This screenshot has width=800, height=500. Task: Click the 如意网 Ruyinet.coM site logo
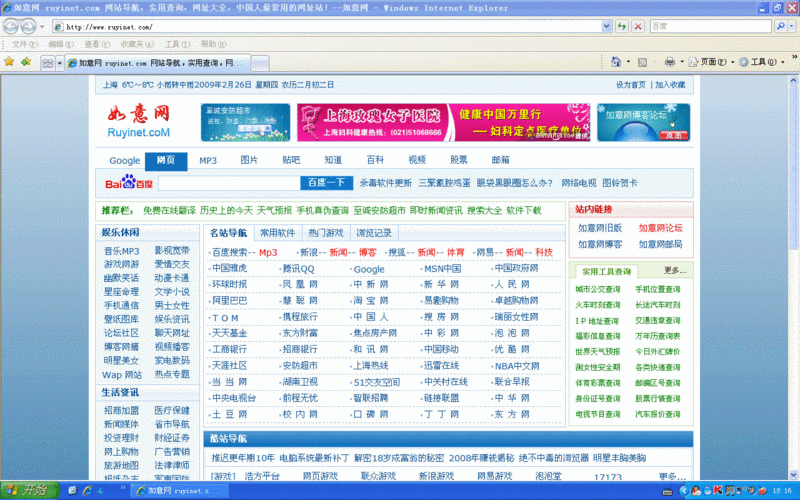[139, 121]
